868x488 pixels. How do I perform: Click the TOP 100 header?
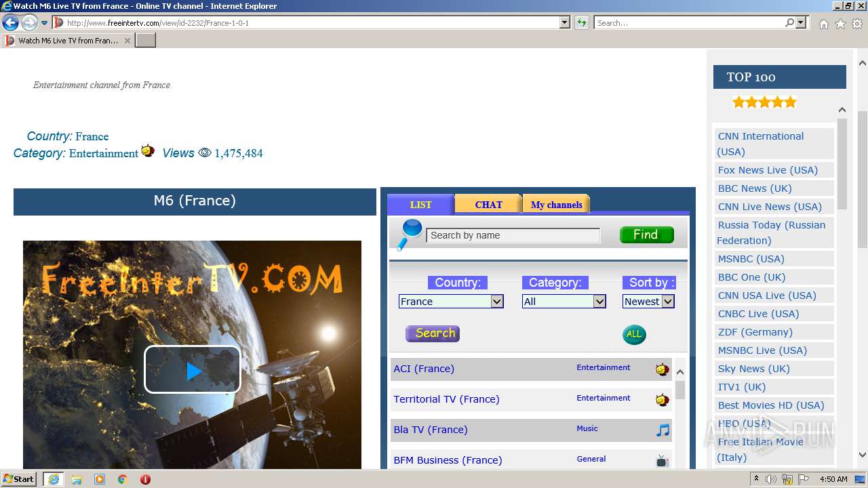pyautogui.click(x=780, y=77)
